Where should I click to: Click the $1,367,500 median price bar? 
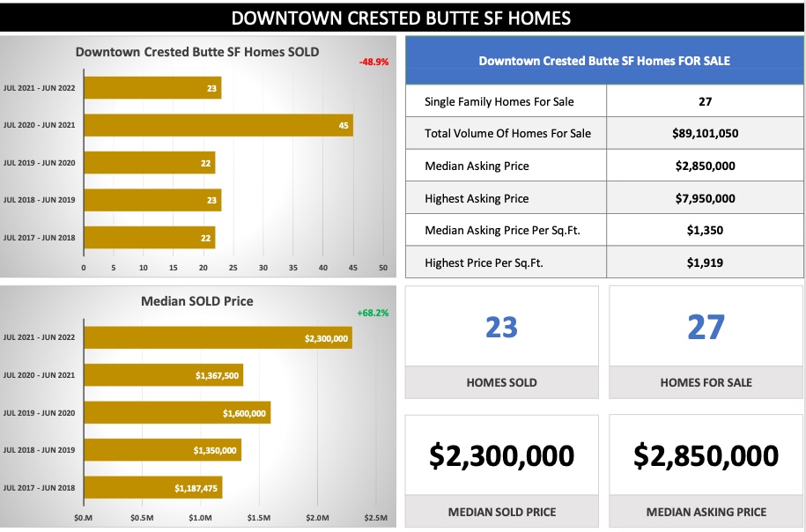point(163,376)
